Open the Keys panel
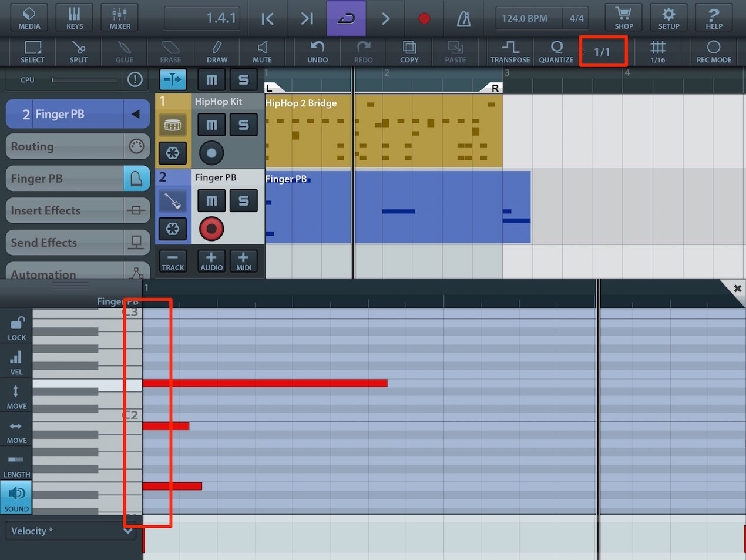Viewport: 746px width, 560px height. click(75, 18)
